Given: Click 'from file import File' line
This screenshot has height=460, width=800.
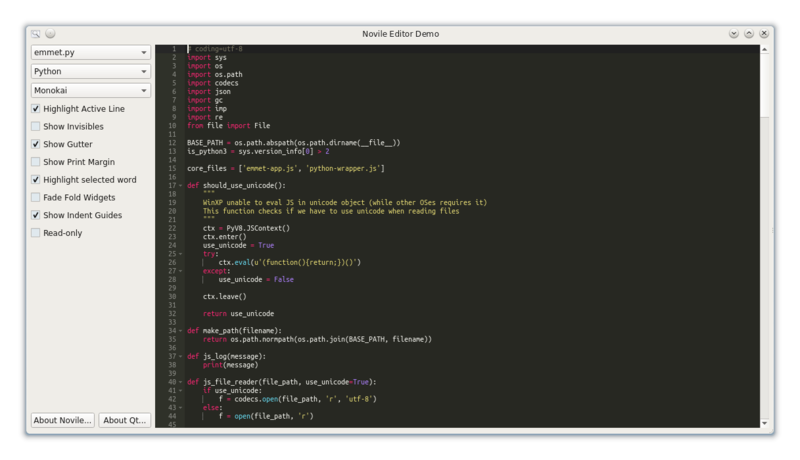Looking at the screenshot, I should pos(229,125).
